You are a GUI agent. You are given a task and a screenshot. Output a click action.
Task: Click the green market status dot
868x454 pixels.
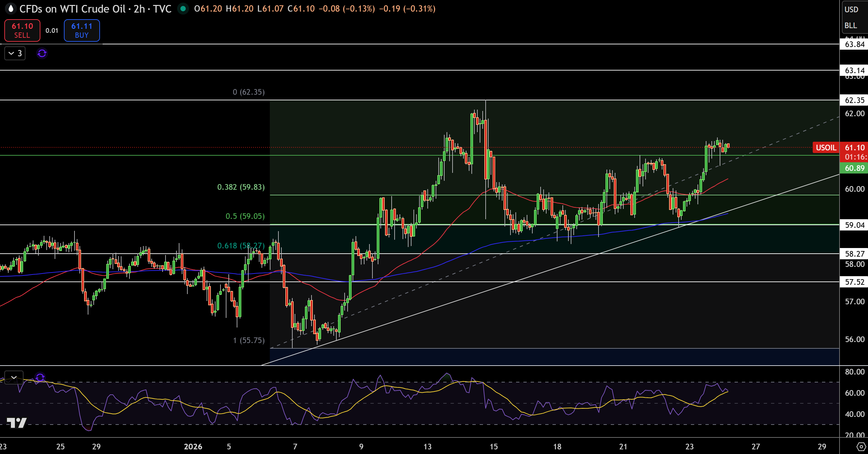pos(183,9)
